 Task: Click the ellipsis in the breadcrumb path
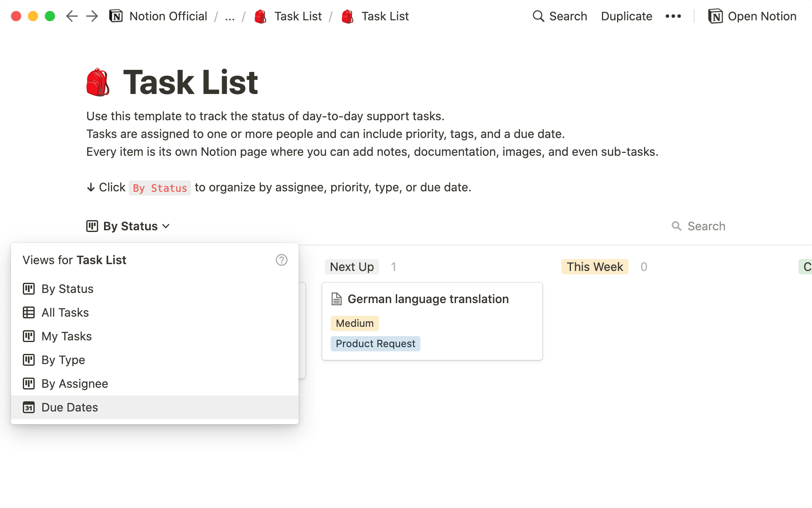(x=230, y=16)
